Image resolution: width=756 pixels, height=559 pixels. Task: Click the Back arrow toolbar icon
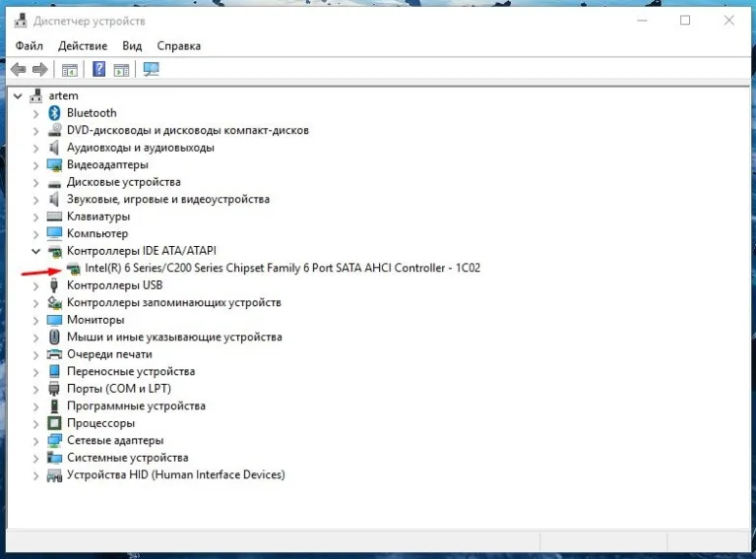[19, 70]
